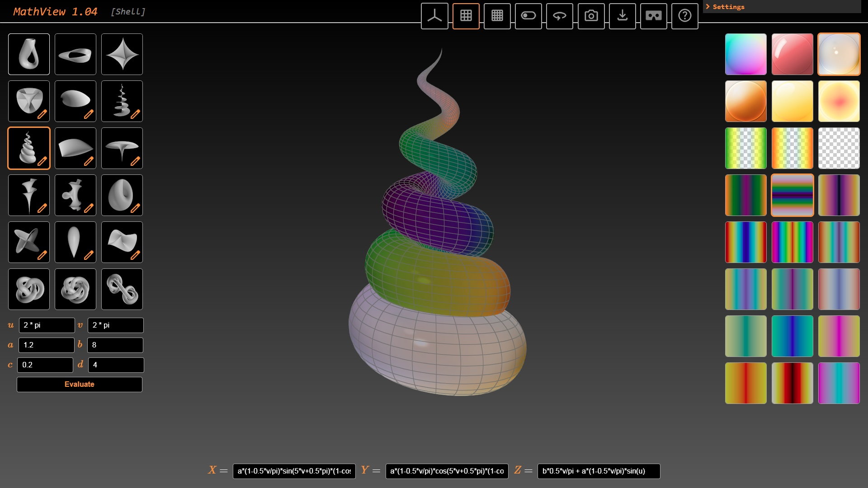Viewport: 868px width, 488px height.
Task: Select the red glossy sphere material
Action: (792, 54)
